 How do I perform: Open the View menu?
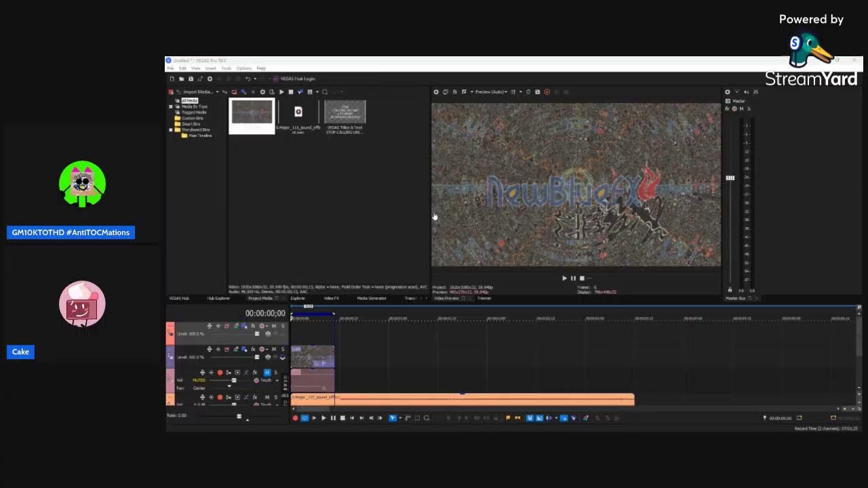pyautogui.click(x=195, y=68)
